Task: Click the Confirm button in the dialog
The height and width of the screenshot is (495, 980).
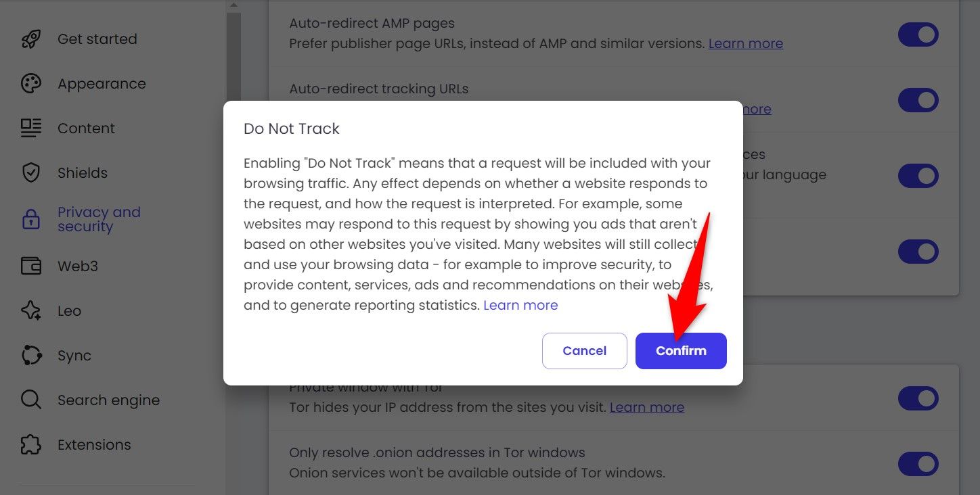Action: [681, 350]
